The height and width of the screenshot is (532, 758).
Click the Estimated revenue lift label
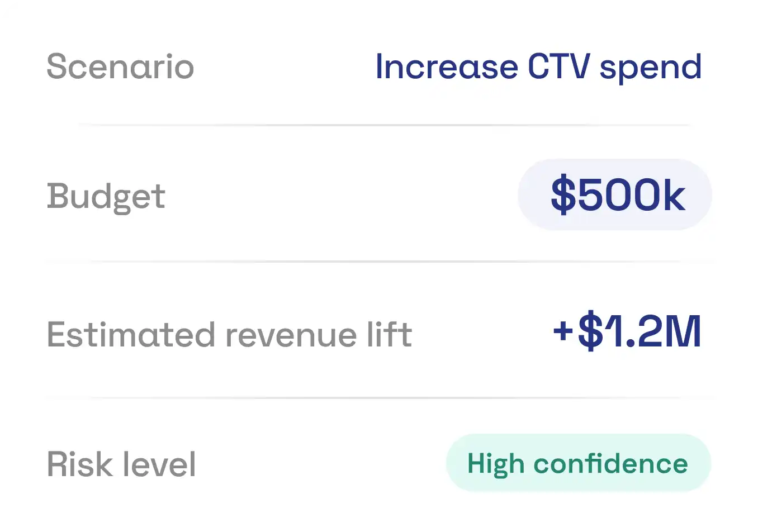point(229,335)
